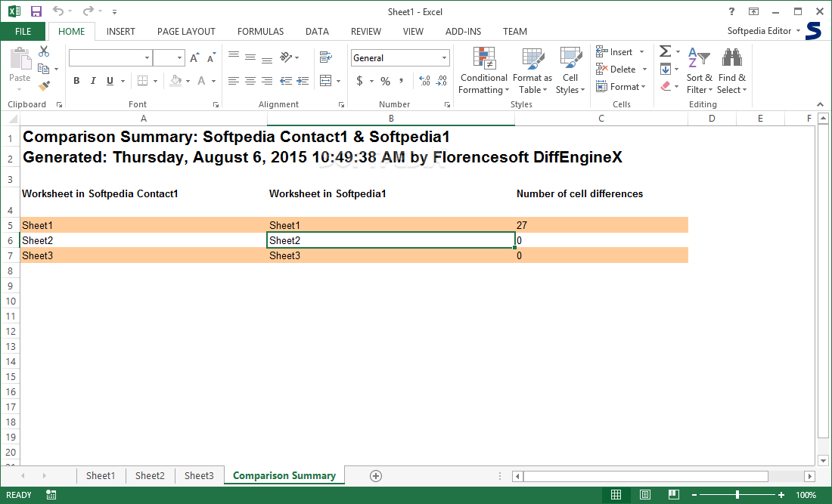The width and height of the screenshot is (832, 504).
Task: Apply font color letter A
Action: point(202,81)
